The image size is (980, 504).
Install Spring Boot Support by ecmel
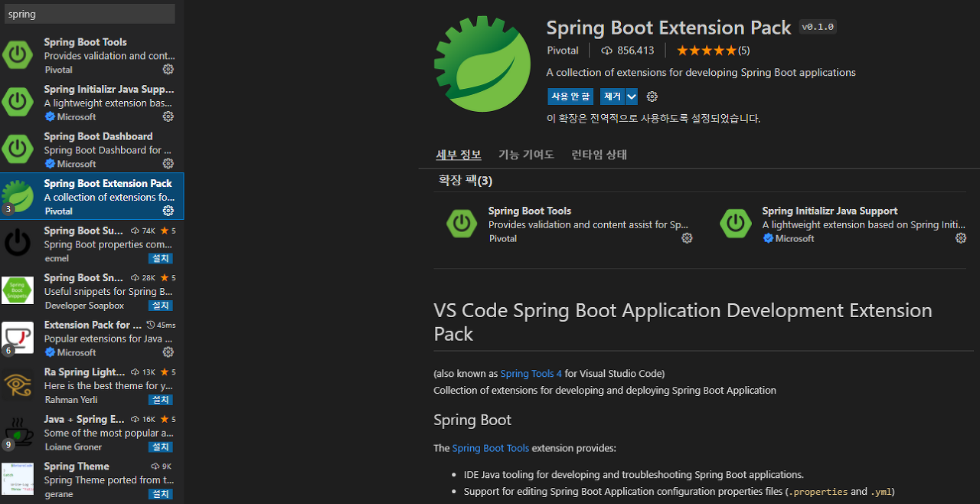pos(161,258)
